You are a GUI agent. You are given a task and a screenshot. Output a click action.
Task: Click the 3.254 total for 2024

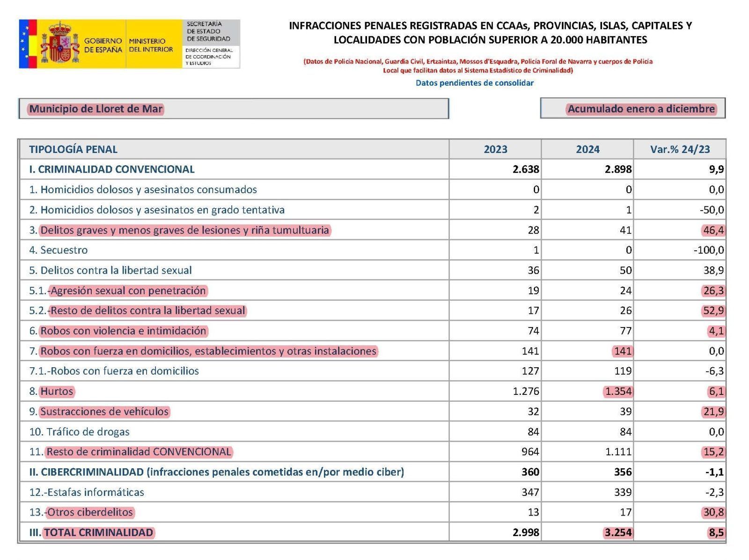point(618,532)
